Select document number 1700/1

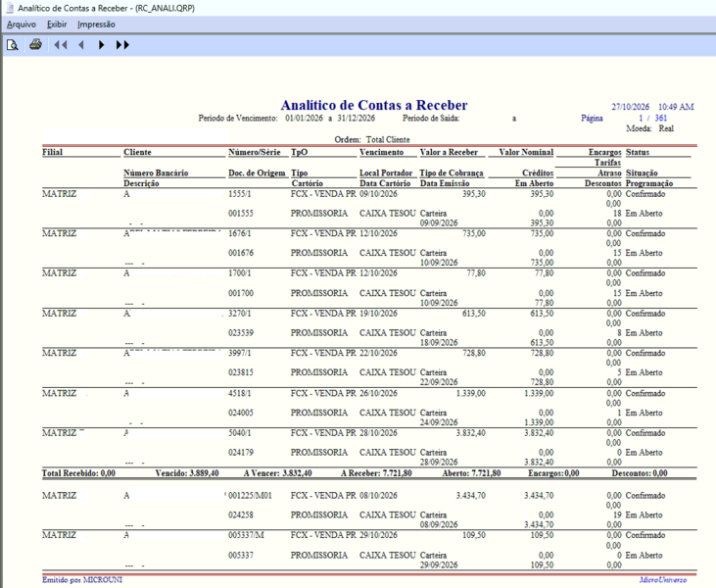click(x=240, y=273)
